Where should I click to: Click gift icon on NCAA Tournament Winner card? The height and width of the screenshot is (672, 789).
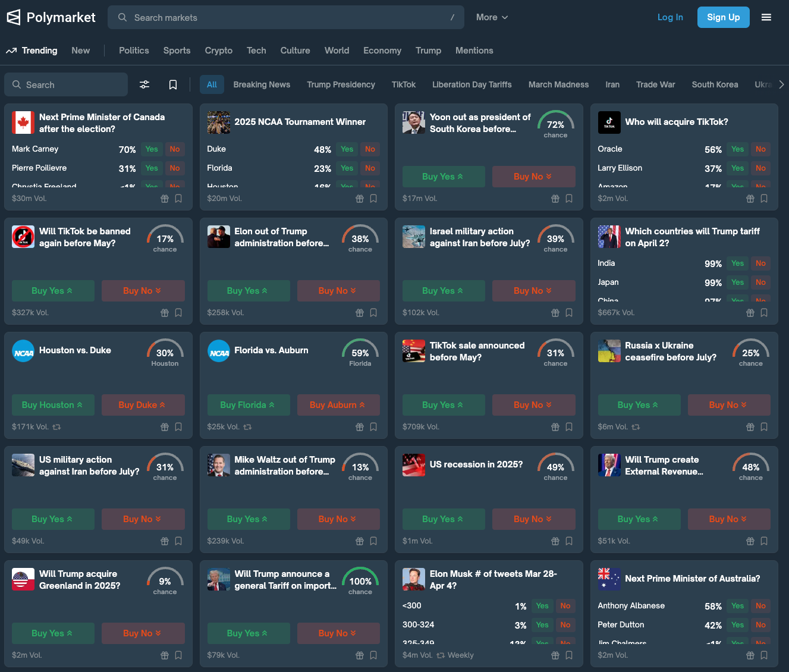(x=360, y=199)
